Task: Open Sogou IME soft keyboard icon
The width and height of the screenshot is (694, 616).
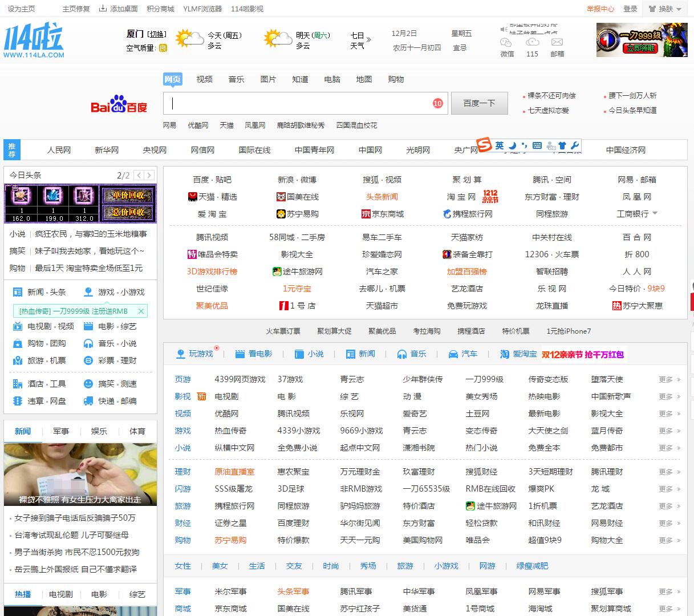Action: point(537,145)
